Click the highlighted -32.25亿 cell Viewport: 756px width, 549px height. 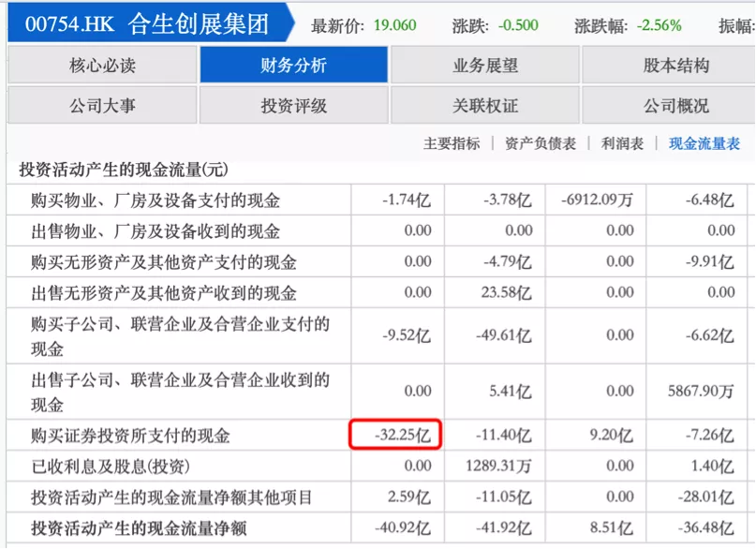(x=395, y=435)
